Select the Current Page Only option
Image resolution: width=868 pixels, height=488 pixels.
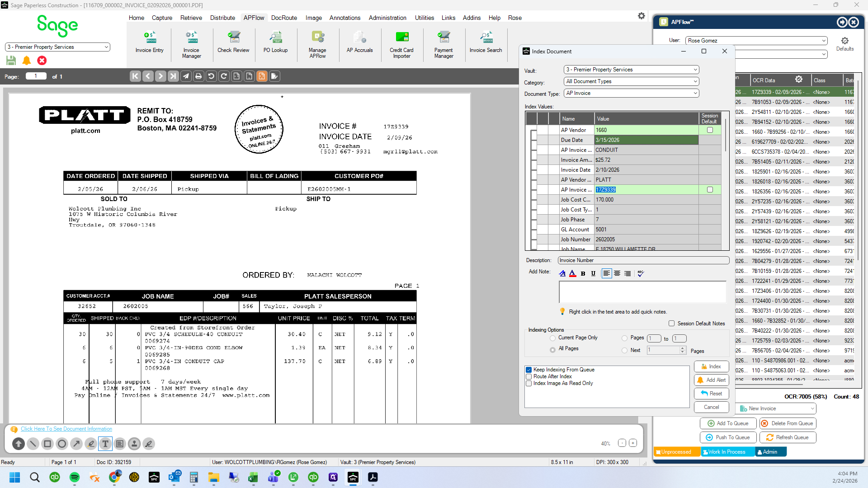552,338
